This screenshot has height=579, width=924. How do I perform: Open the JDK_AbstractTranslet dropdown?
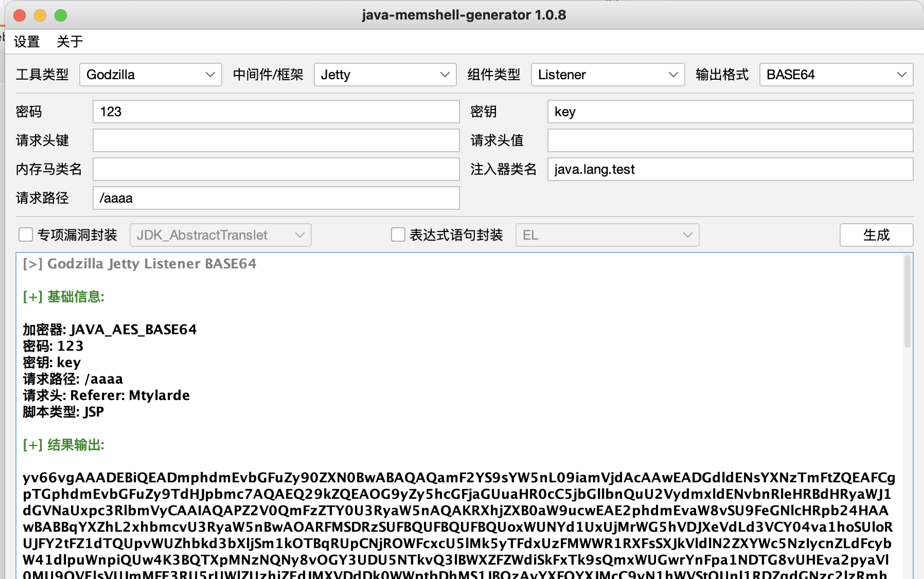click(x=220, y=236)
